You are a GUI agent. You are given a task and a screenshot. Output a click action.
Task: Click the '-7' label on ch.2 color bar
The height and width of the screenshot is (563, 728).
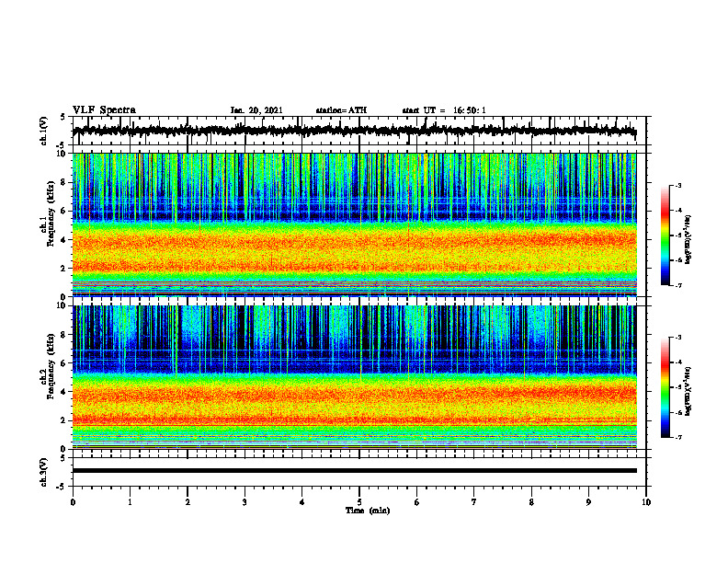pyautogui.click(x=677, y=437)
